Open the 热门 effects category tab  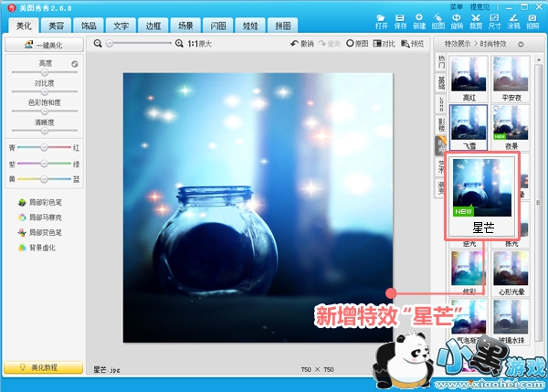[441, 61]
